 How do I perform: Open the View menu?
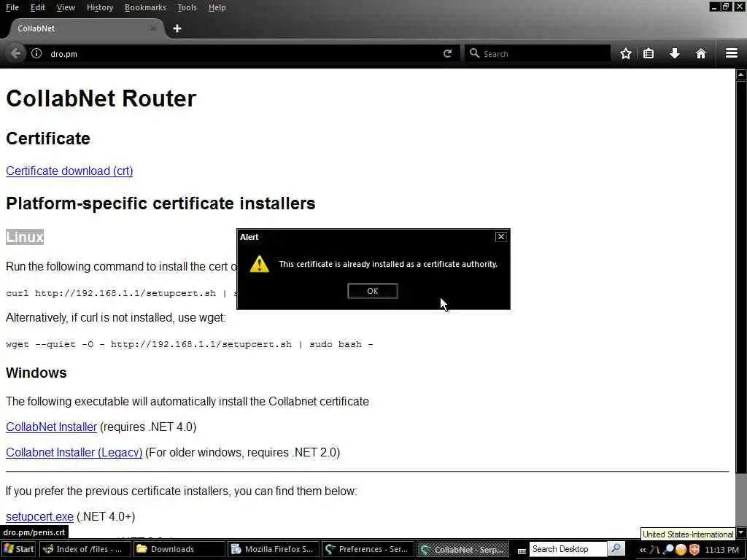click(66, 7)
